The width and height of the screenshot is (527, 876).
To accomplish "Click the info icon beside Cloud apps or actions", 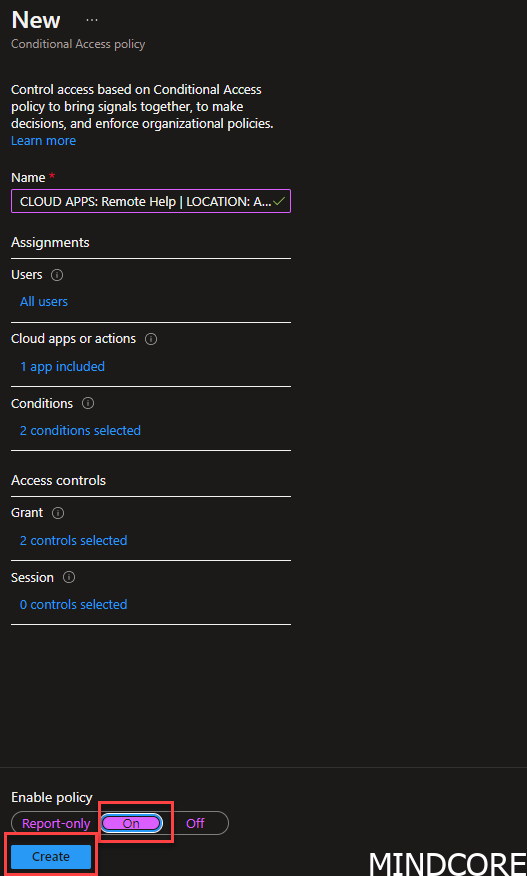I will click(x=151, y=339).
